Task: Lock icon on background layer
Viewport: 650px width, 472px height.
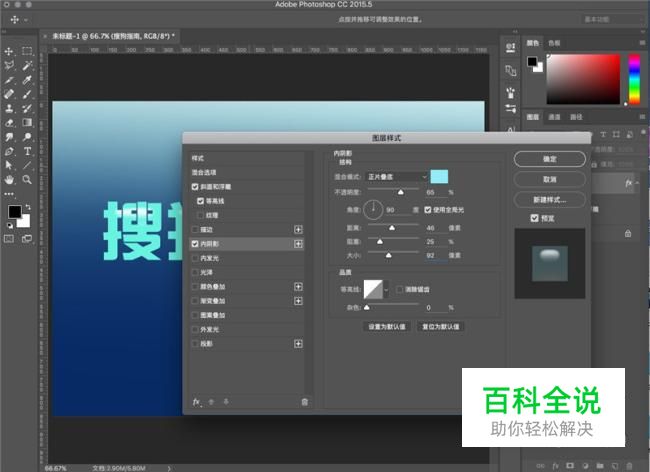Action: (628, 233)
